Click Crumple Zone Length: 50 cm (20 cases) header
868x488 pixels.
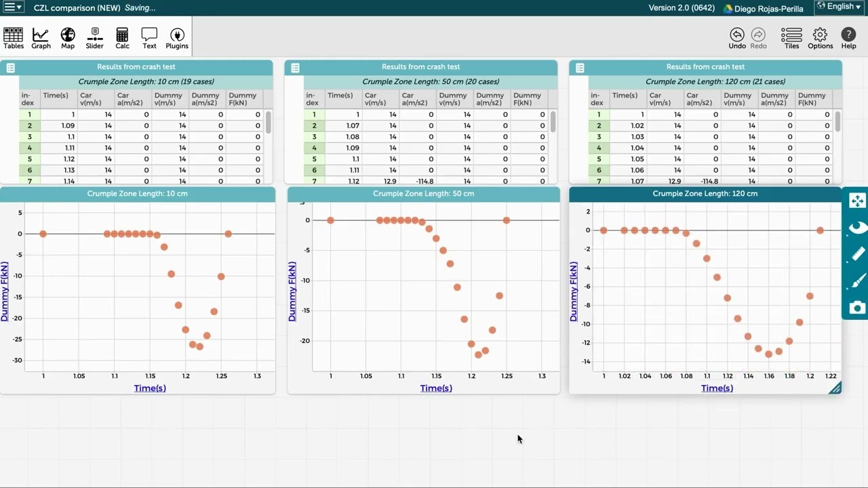click(x=431, y=82)
